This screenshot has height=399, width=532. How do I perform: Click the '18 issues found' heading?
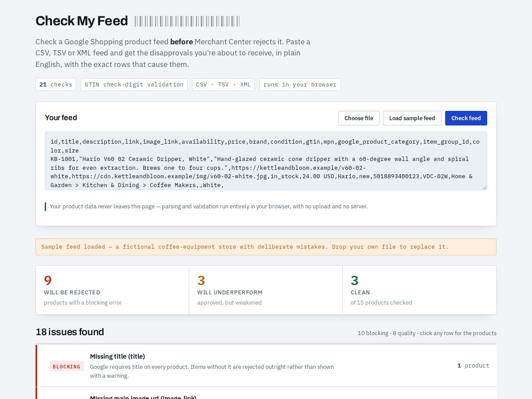click(x=70, y=332)
